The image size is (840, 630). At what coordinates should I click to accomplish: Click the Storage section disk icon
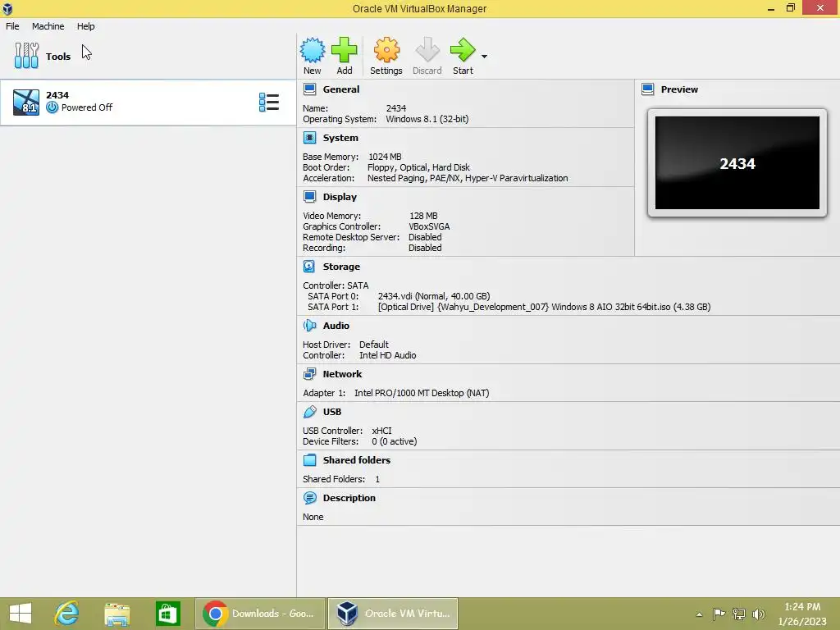pyautogui.click(x=309, y=267)
